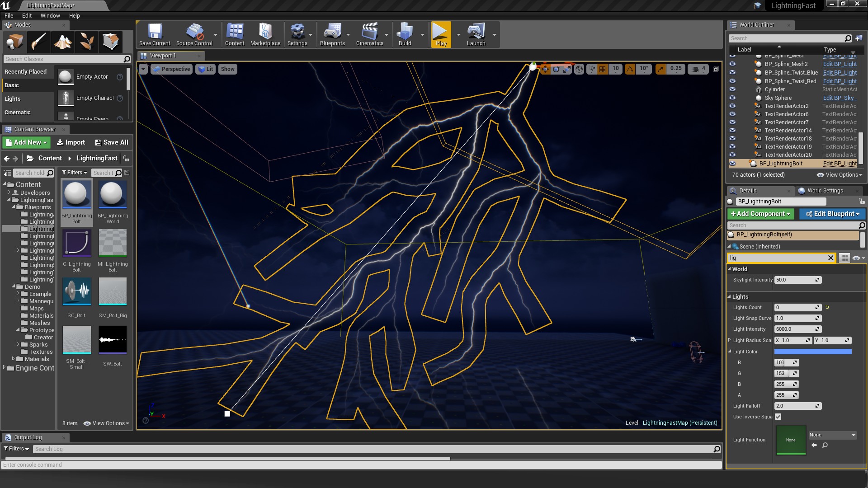
Task: Select the Foliage mode icon
Action: (x=86, y=42)
